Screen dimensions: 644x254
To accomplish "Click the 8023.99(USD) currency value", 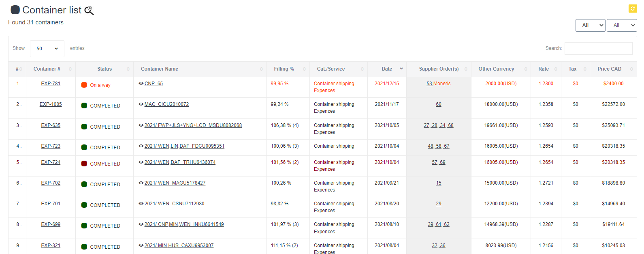I will point(501,245).
